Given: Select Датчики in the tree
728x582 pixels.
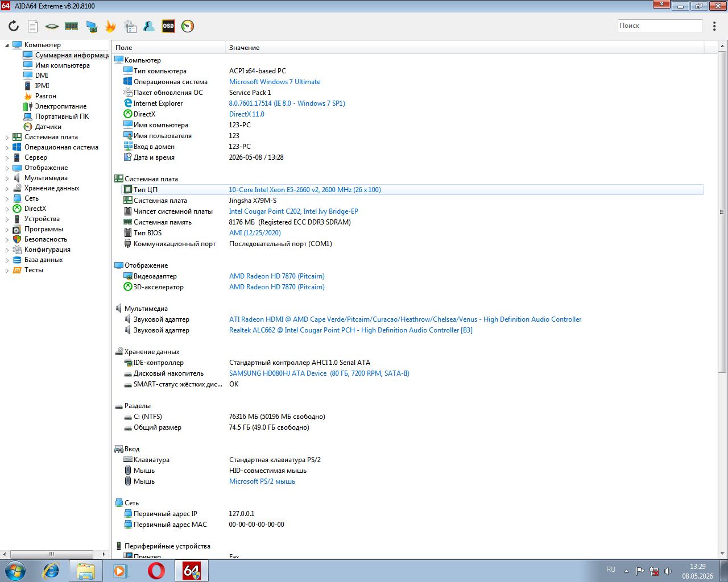Looking at the screenshot, I should click(x=48, y=127).
